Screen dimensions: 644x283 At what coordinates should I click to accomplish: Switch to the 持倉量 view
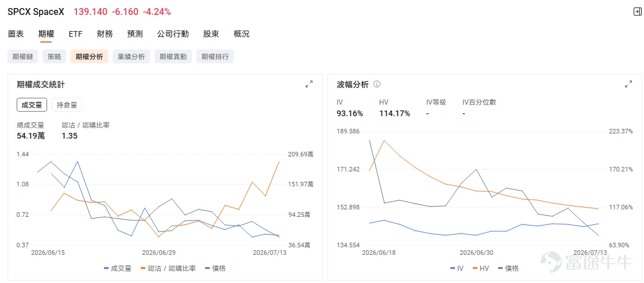tap(67, 105)
